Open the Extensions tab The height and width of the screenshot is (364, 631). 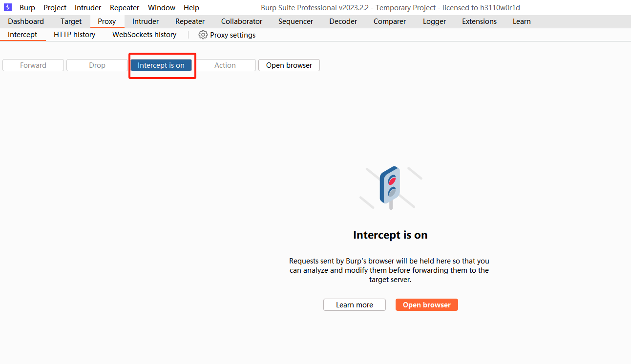pos(480,21)
